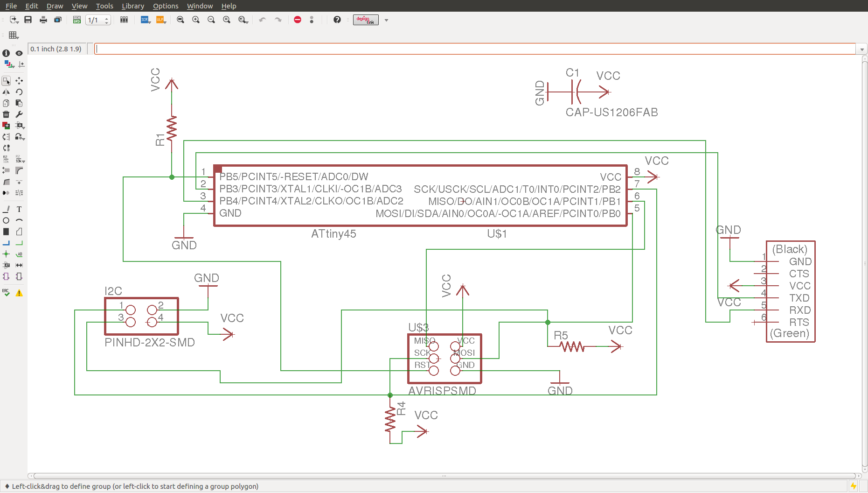Open Help with question mark icon
Image resolution: width=868 pixels, height=493 pixels.
(x=337, y=20)
